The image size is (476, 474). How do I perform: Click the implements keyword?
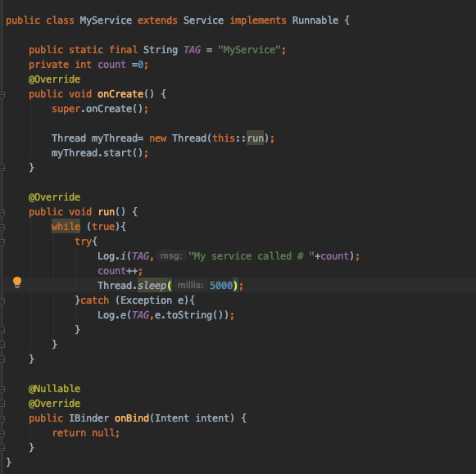pyautogui.click(x=258, y=20)
